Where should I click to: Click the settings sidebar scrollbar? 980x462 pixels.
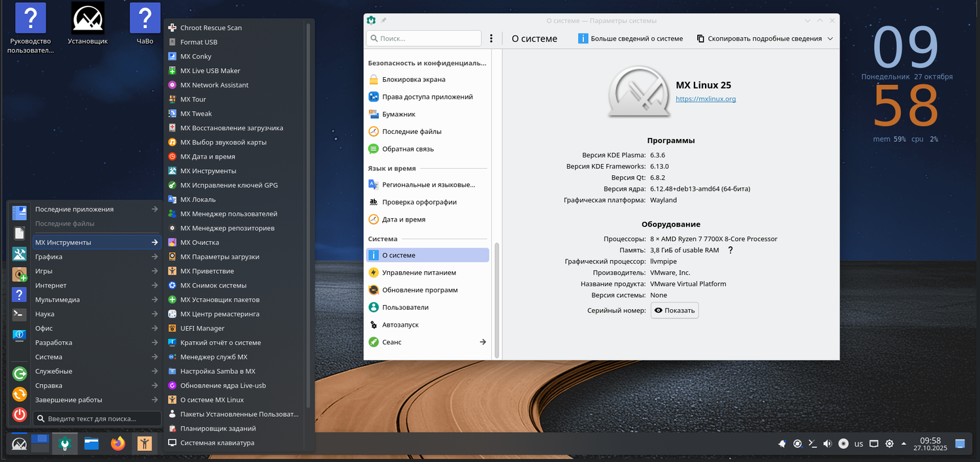(497, 301)
